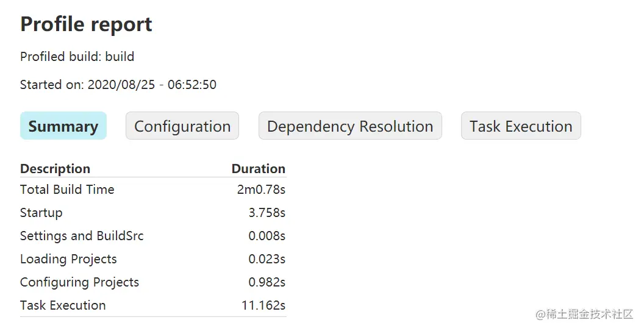
Task: Click the Profiled build: build text
Action: pyautogui.click(x=77, y=56)
